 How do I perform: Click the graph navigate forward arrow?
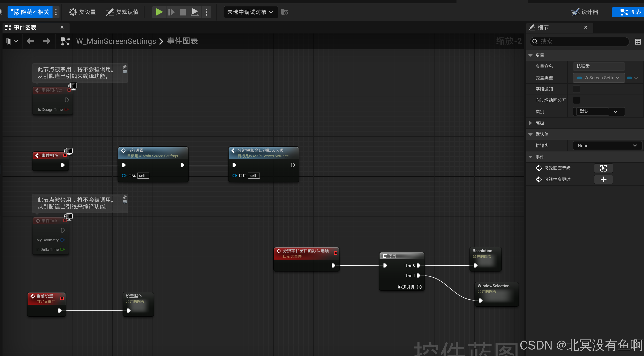pos(47,41)
